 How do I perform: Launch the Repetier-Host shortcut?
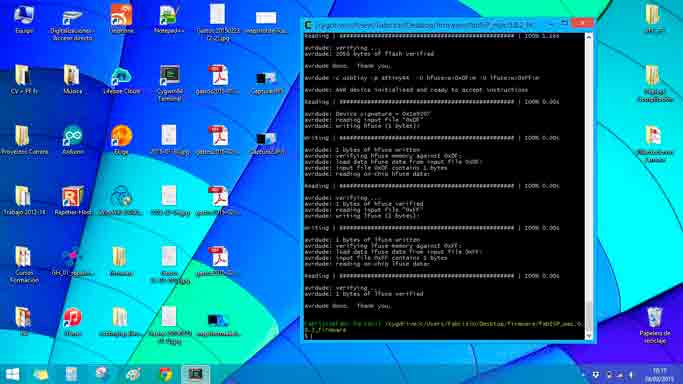pyautogui.click(x=73, y=201)
